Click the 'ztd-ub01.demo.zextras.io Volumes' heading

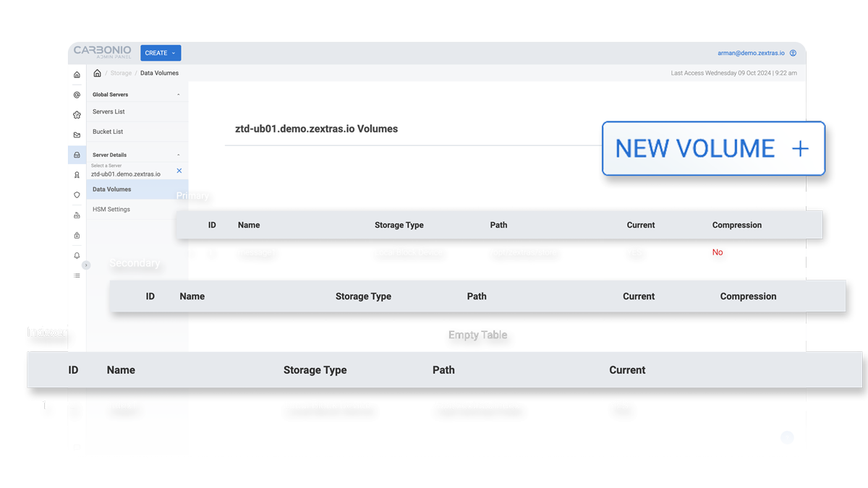[317, 129]
